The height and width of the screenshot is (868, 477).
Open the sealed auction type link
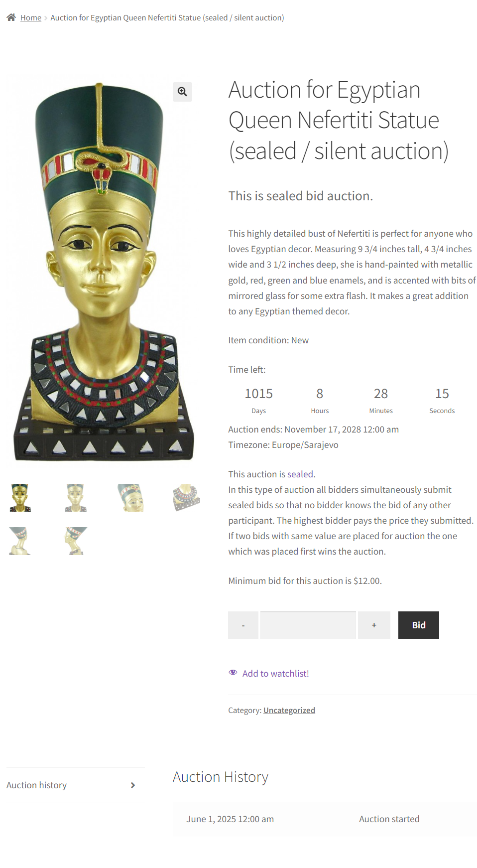coord(300,474)
